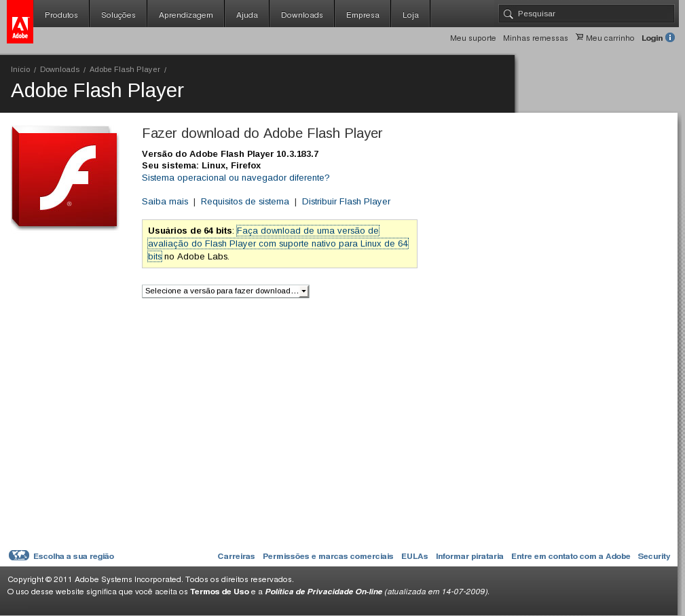Focus the Pesquisar search field
The height and width of the screenshot is (616, 685).
[587, 14]
